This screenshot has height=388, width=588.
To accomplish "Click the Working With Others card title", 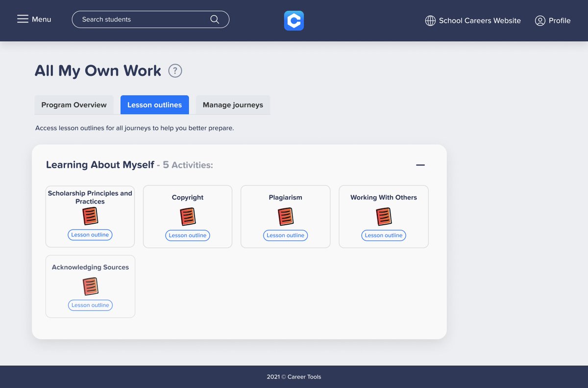I will coord(384,197).
